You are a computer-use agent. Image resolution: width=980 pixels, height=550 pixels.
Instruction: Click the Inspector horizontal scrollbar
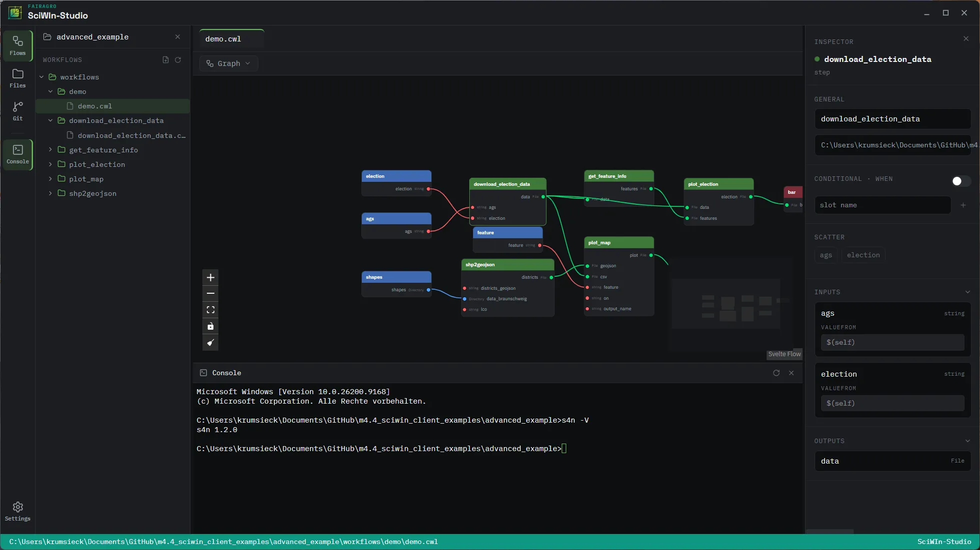pyautogui.click(x=830, y=532)
